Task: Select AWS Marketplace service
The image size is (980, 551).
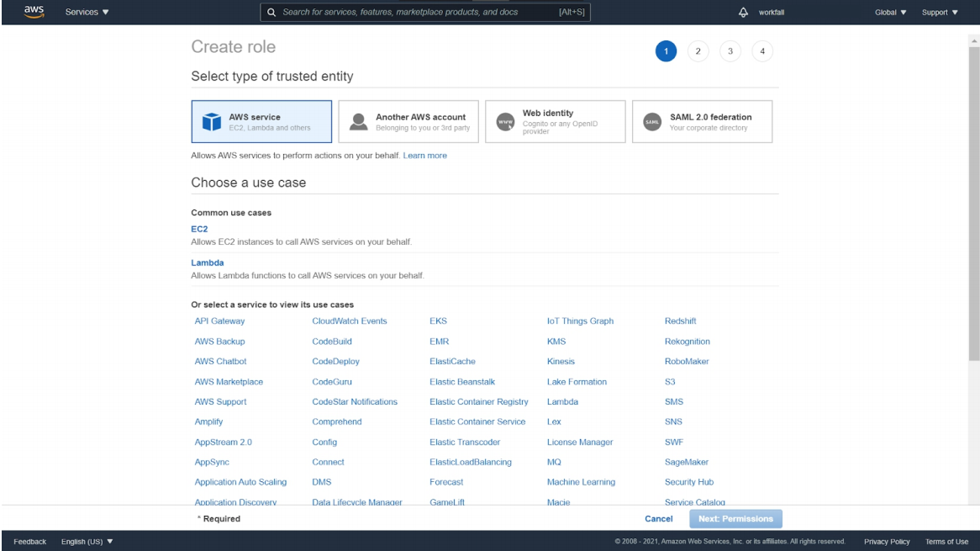Action: coord(229,382)
